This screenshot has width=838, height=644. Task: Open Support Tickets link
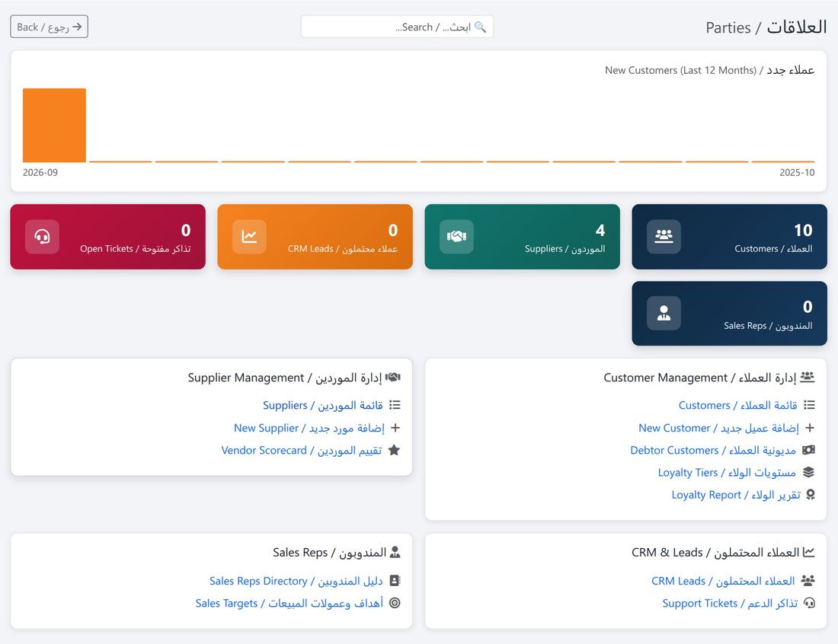(x=730, y=604)
